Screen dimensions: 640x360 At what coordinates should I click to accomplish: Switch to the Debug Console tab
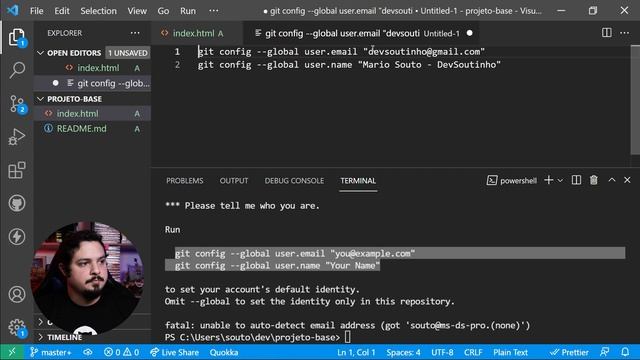[294, 180]
